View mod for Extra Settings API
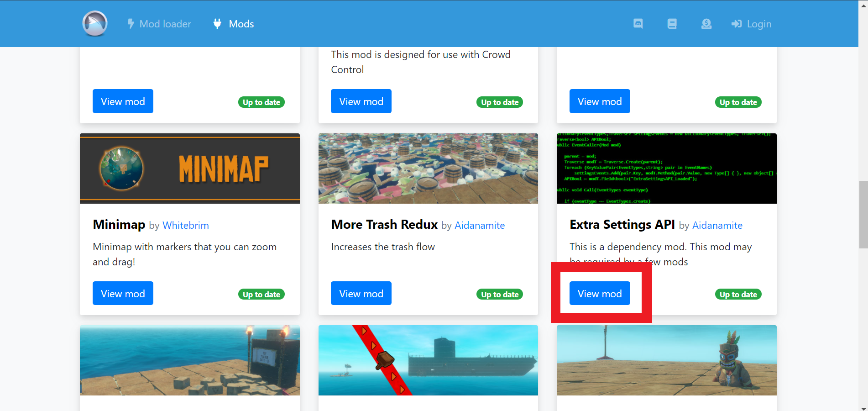Image resolution: width=868 pixels, height=411 pixels. point(600,293)
